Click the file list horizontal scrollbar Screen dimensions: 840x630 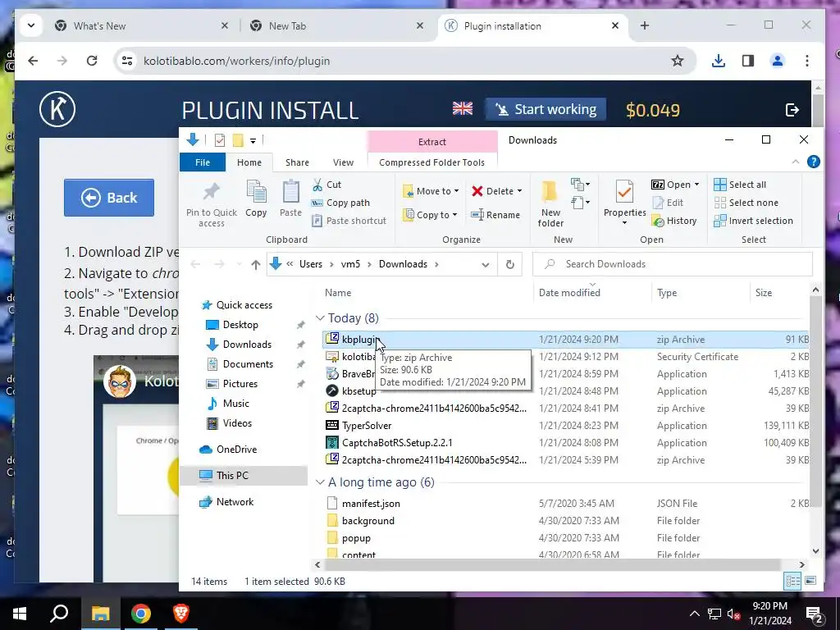552,564
